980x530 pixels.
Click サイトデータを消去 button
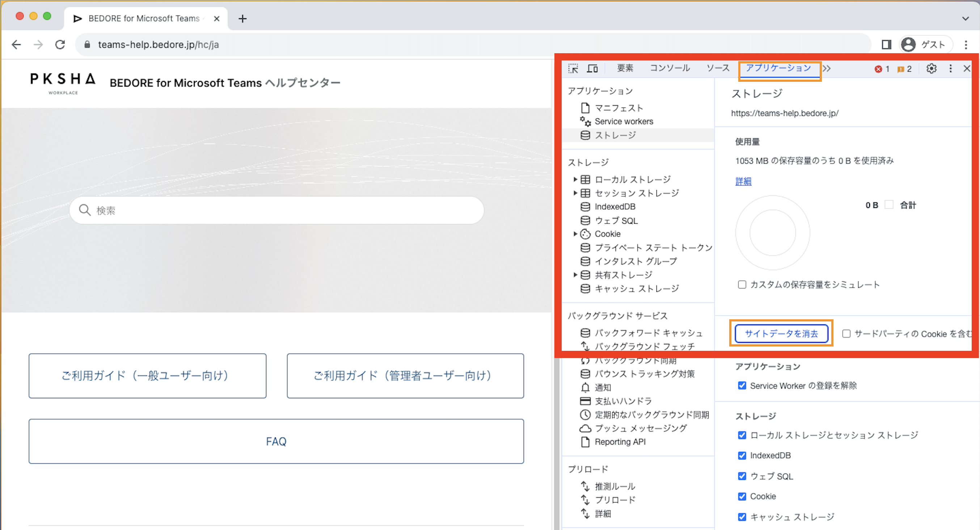point(781,334)
